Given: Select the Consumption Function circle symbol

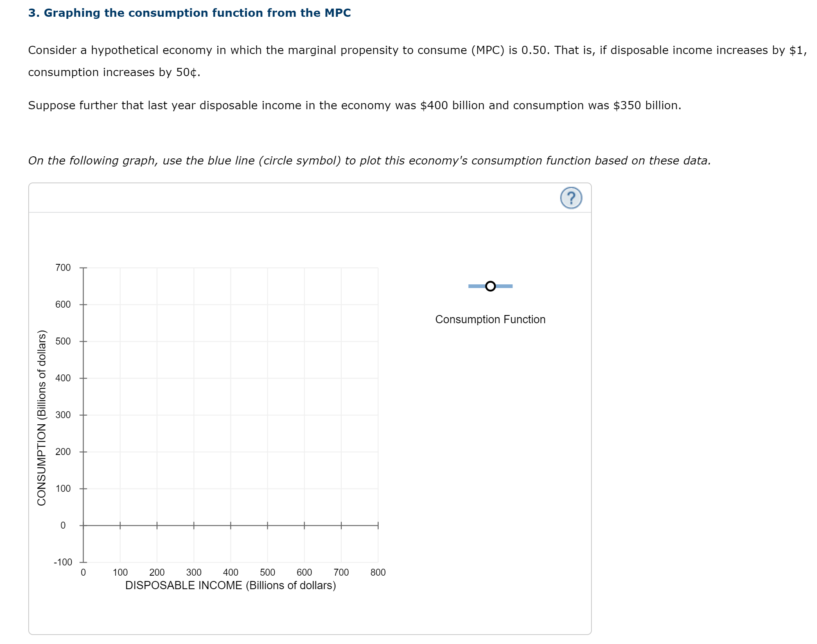Looking at the screenshot, I should pos(490,286).
